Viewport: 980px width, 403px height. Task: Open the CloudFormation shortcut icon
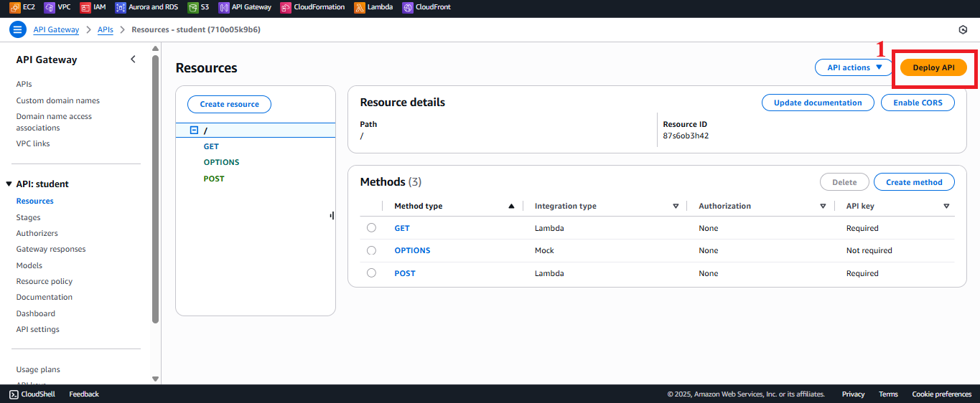tap(286, 8)
